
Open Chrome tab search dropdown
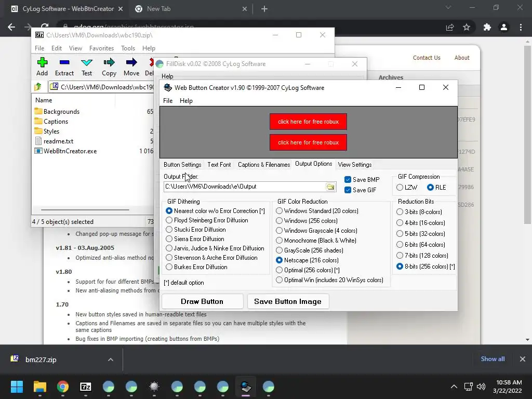(448, 7)
